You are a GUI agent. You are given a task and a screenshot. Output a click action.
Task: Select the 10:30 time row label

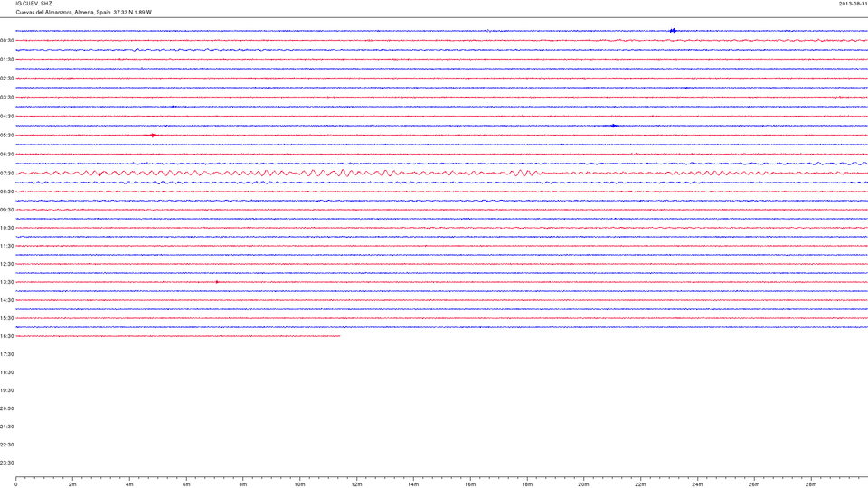(x=6, y=228)
